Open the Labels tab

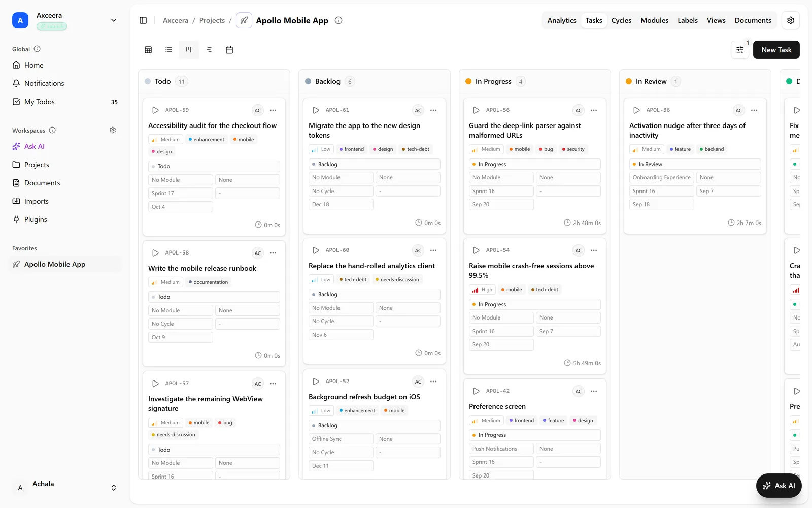point(688,20)
